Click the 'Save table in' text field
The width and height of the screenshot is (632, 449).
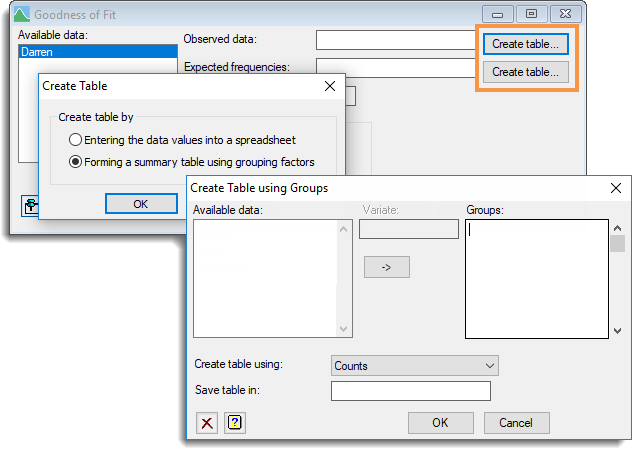pos(410,391)
